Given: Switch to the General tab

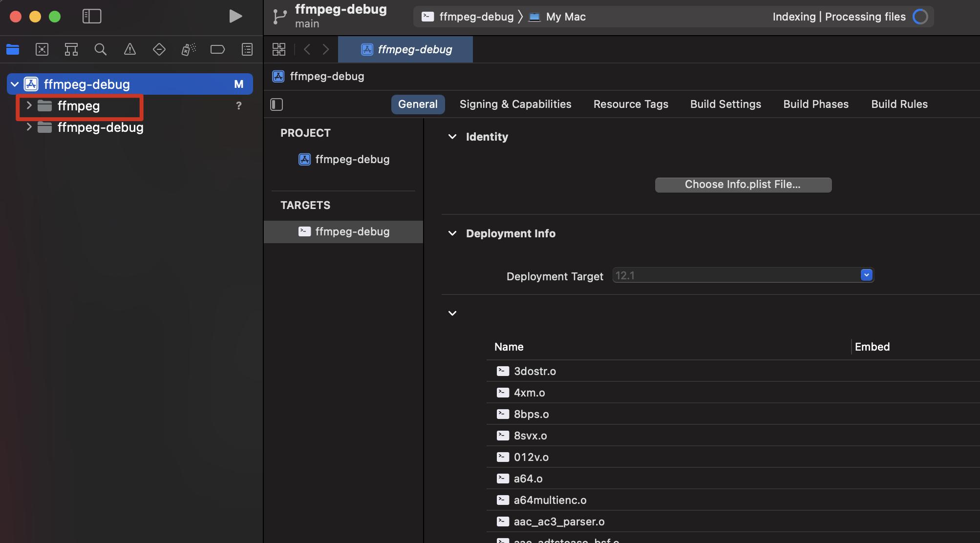Looking at the screenshot, I should pyautogui.click(x=418, y=104).
